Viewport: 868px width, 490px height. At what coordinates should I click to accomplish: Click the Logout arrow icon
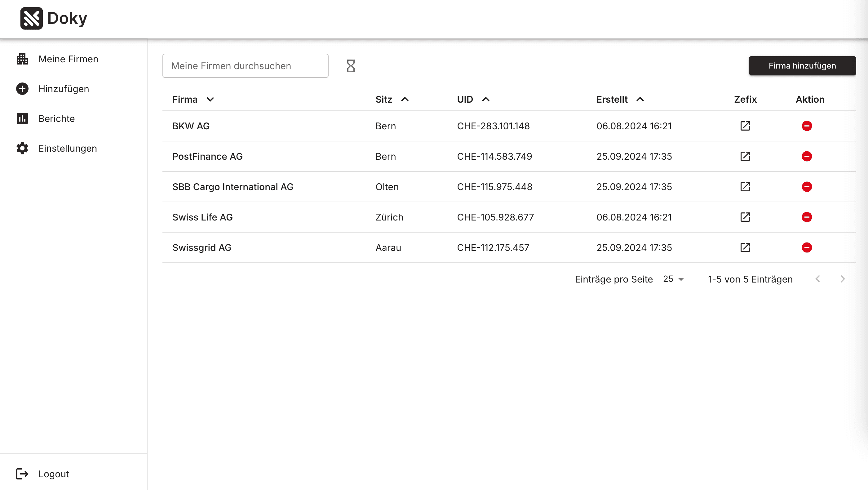point(22,474)
